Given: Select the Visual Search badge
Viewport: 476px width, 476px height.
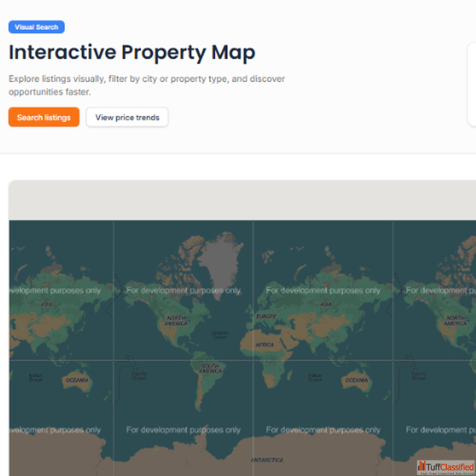Looking at the screenshot, I should click(36, 27).
